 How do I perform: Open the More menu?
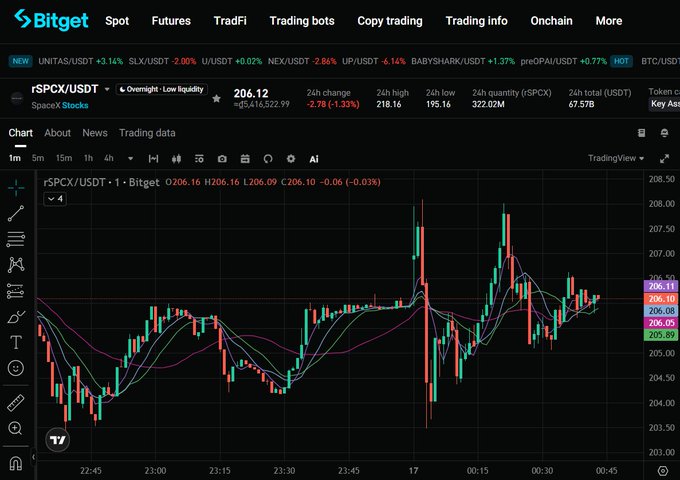click(x=609, y=21)
